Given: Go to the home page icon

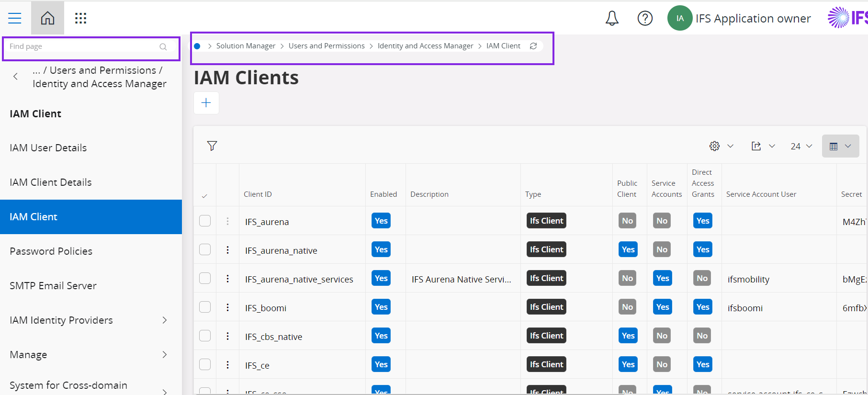Looking at the screenshot, I should coord(47,18).
